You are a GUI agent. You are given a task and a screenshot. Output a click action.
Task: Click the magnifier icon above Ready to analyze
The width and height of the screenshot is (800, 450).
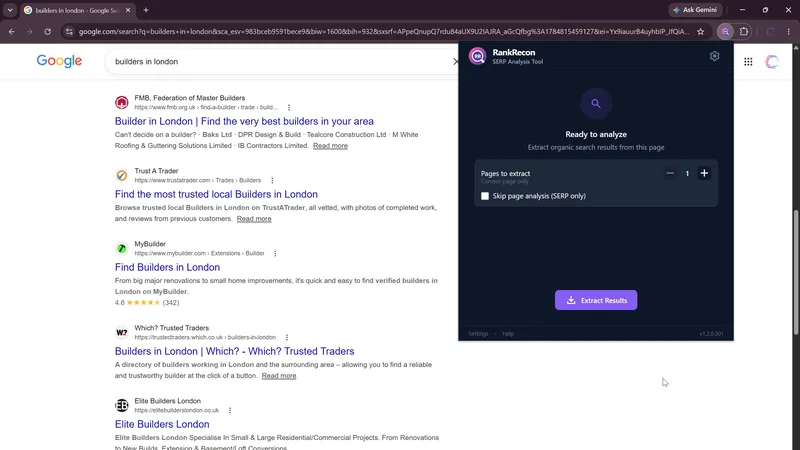click(596, 104)
